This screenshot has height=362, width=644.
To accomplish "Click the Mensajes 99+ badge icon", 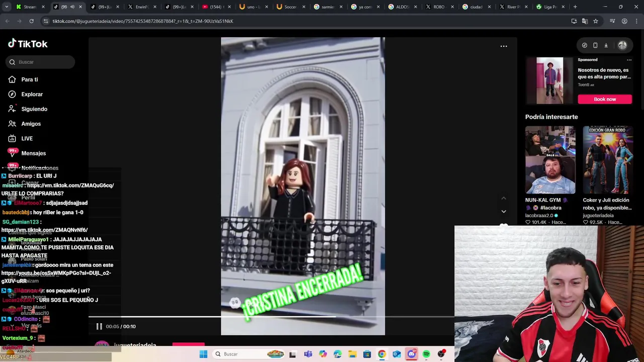I will pyautogui.click(x=13, y=152).
